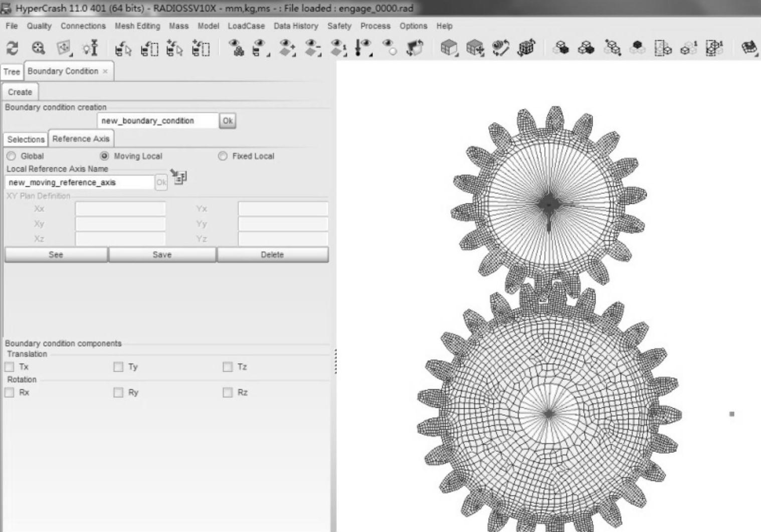Image resolution: width=761 pixels, height=532 pixels.
Task: Click the second stacked-cubes part display icon
Action: 586,48
